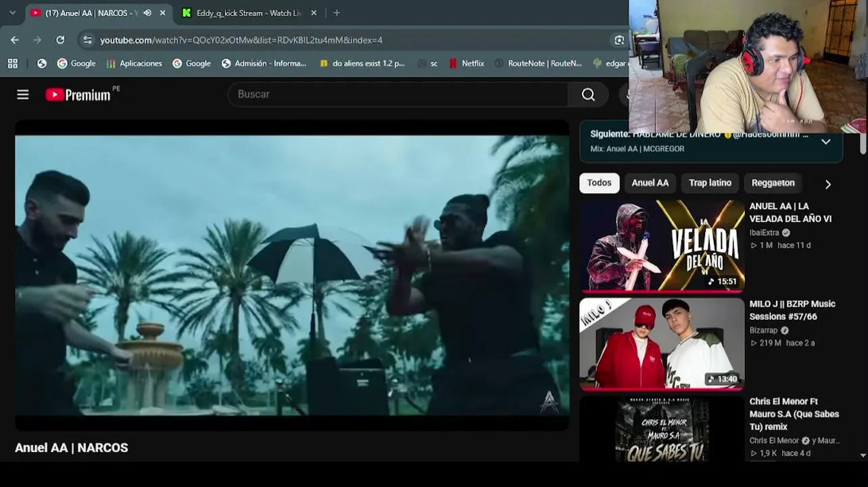Open a new browser tab
Viewport: 868px width, 487px height.
[x=337, y=13]
